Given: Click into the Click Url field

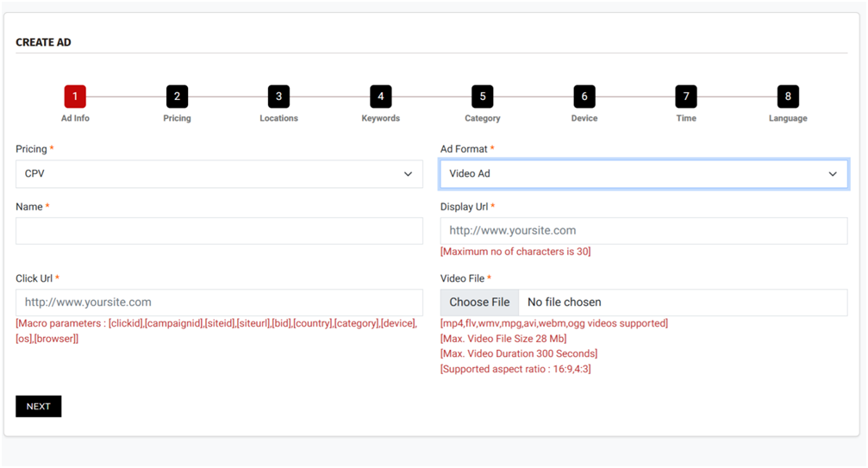Looking at the screenshot, I should point(219,303).
